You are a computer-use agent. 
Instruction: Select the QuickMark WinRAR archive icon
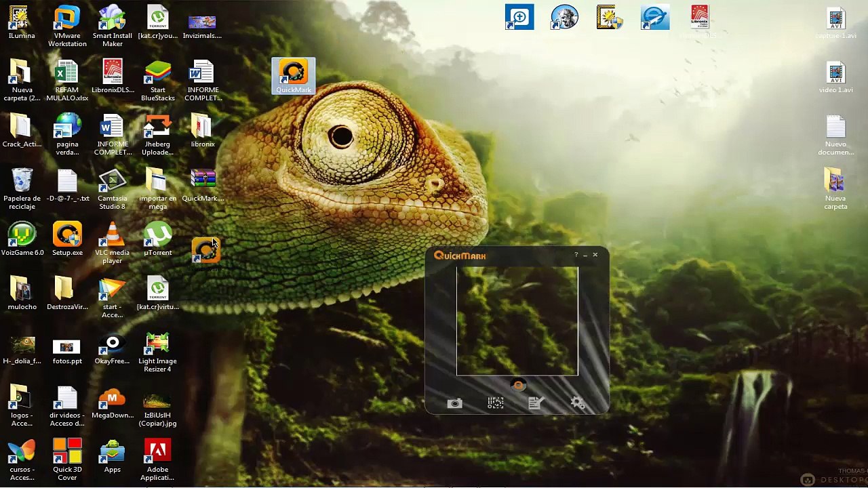(x=202, y=184)
